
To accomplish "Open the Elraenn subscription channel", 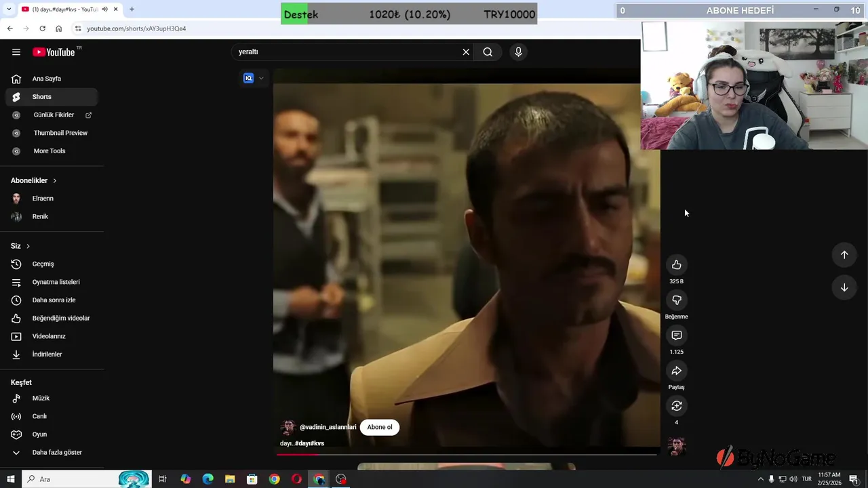I will (x=52, y=199).
